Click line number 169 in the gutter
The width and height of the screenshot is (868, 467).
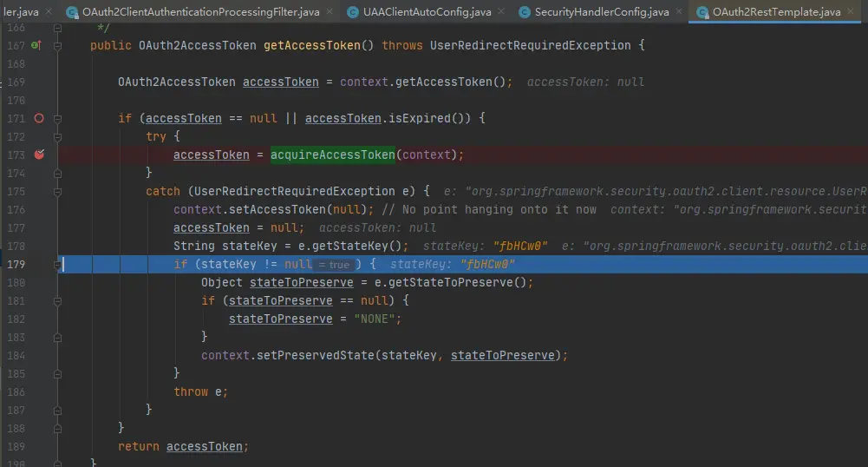pyautogui.click(x=16, y=82)
